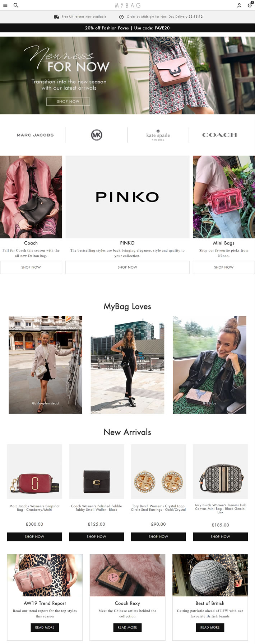
Task: Select the Marc Jacobs brand logo
Action: pyautogui.click(x=35, y=135)
